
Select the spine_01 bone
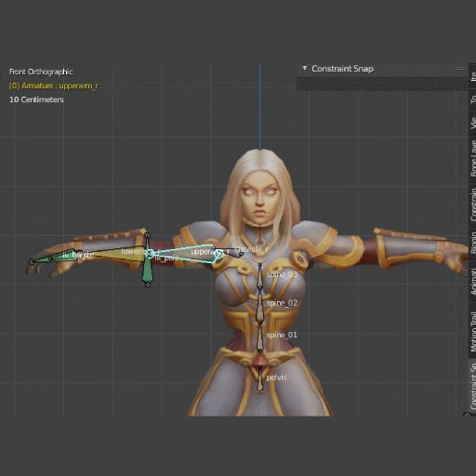tap(260, 337)
